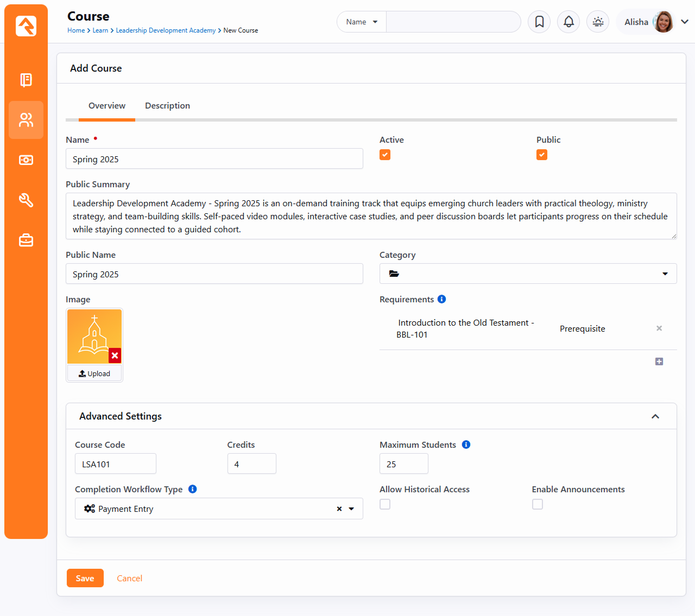Click the Save button
This screenshot has width=695, height=616.
[85, 578]
